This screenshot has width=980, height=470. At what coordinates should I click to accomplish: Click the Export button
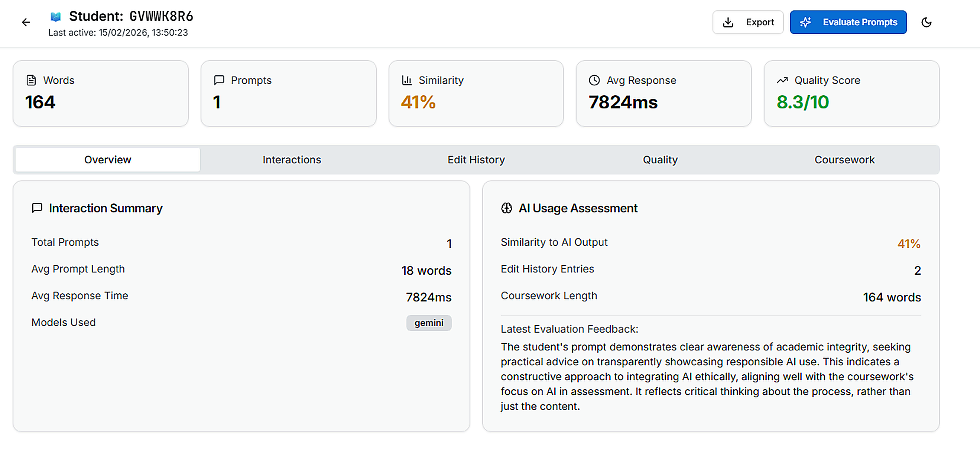tap(747, 22)
